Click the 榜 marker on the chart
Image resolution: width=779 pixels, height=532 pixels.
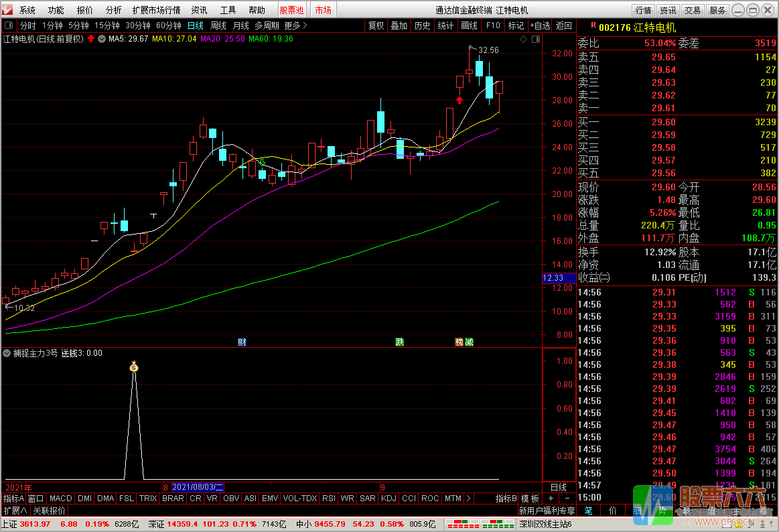(x=459, y=342)
